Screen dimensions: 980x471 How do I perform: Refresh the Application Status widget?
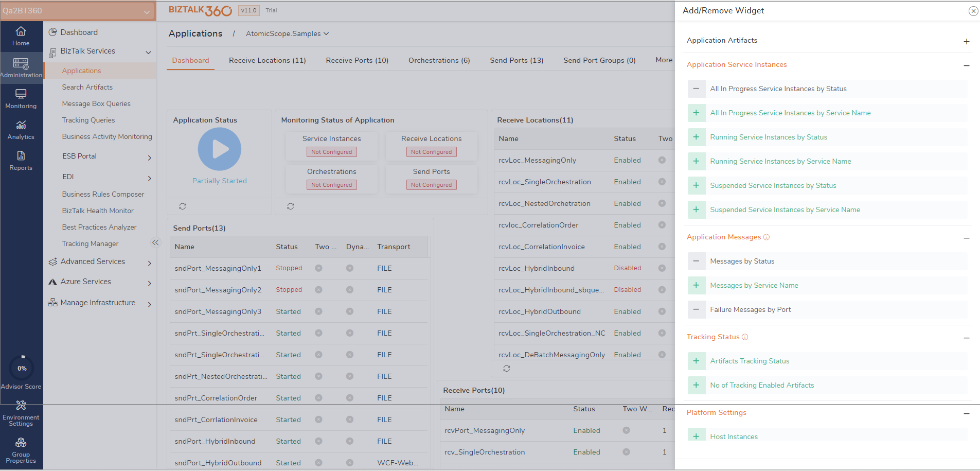(183, 206)
